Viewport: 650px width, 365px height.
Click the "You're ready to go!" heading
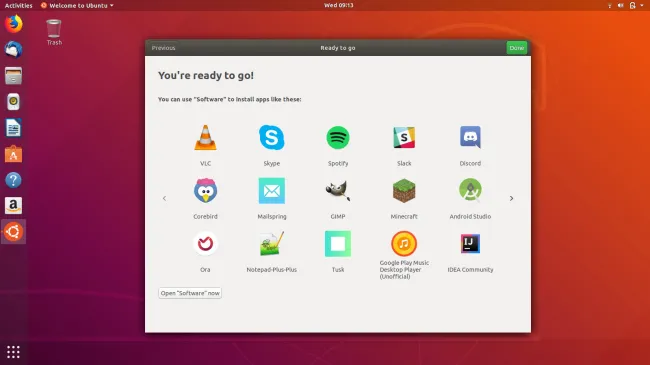206,75
